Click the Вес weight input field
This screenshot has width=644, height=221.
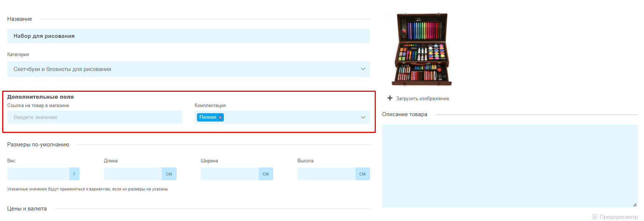38,174
